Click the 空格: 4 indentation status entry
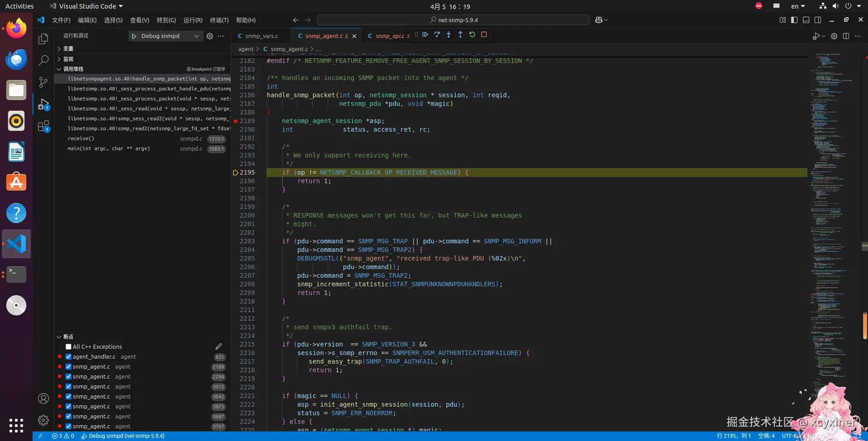Image resolution: width=868 pixels, height=441 pixels. point(766,436)
